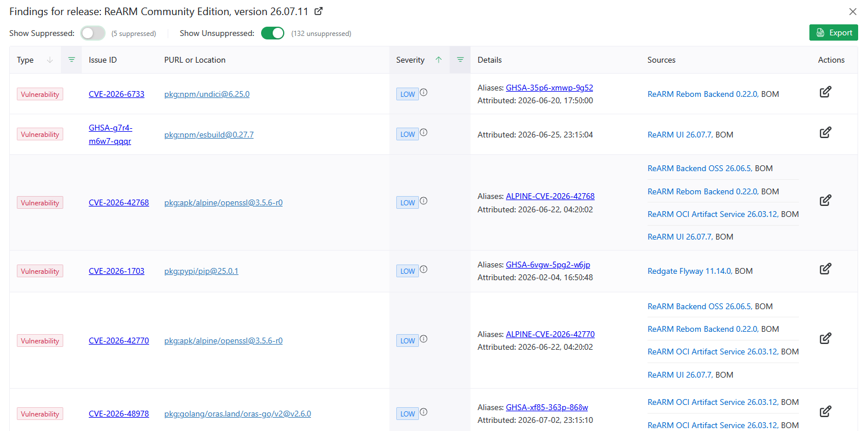The image size is (868, 431).
Task: Open alias GHSA-6vgw-5pg2-w6jp
Action: 548,265
